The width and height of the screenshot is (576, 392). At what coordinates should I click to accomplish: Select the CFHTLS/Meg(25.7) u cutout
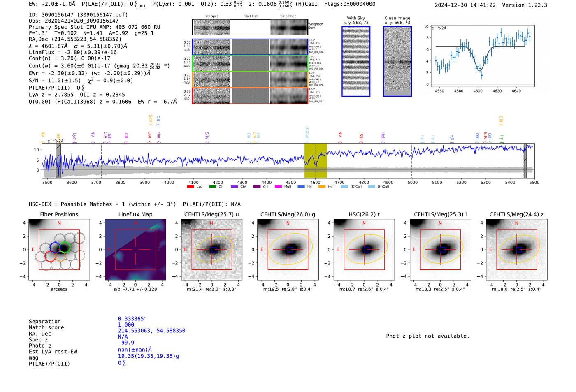point(211,249)
